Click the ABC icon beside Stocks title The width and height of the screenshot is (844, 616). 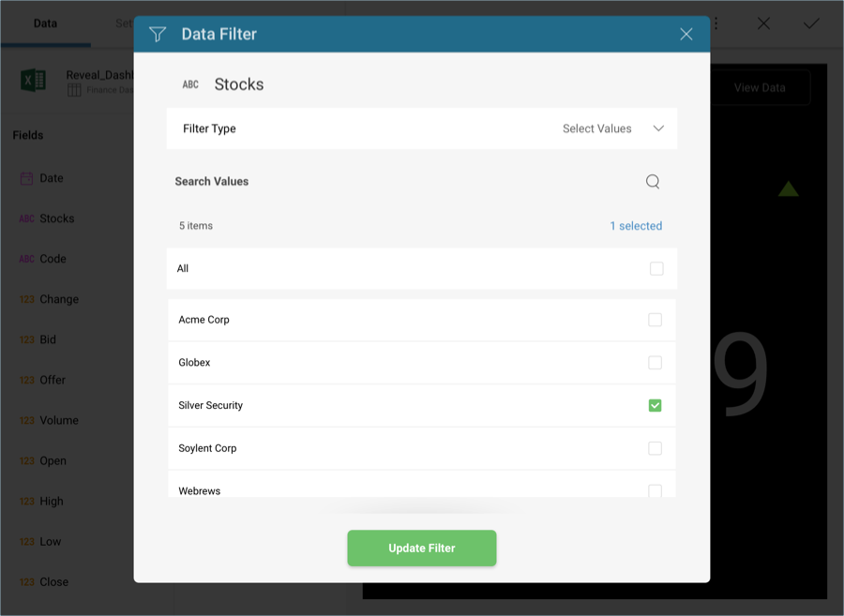click(x=190, y=84)
